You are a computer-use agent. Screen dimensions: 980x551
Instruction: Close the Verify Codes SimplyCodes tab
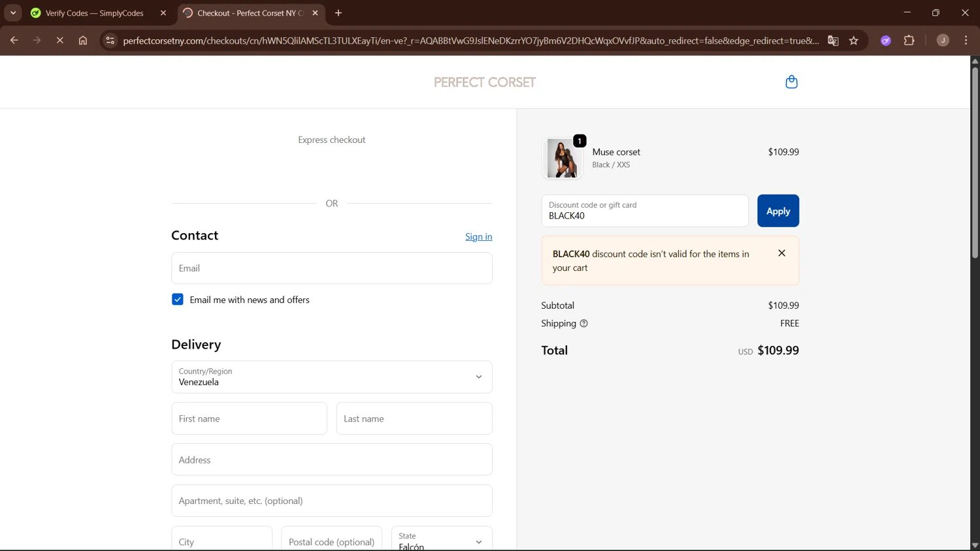click(163, 13)
